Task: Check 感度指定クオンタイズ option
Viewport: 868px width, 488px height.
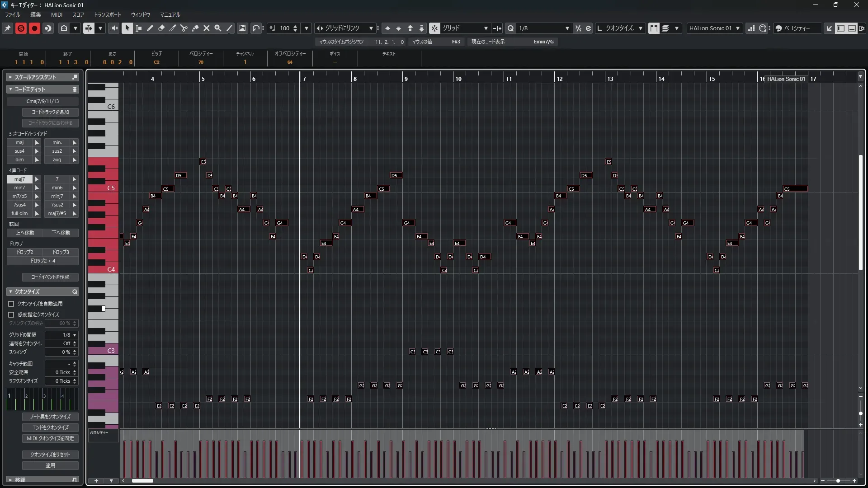Action: tap(11, 314)
